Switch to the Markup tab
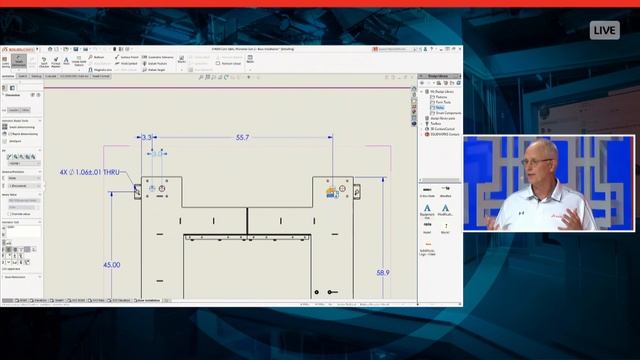This screenshot has height=360, width=640. tap(36, 76)
